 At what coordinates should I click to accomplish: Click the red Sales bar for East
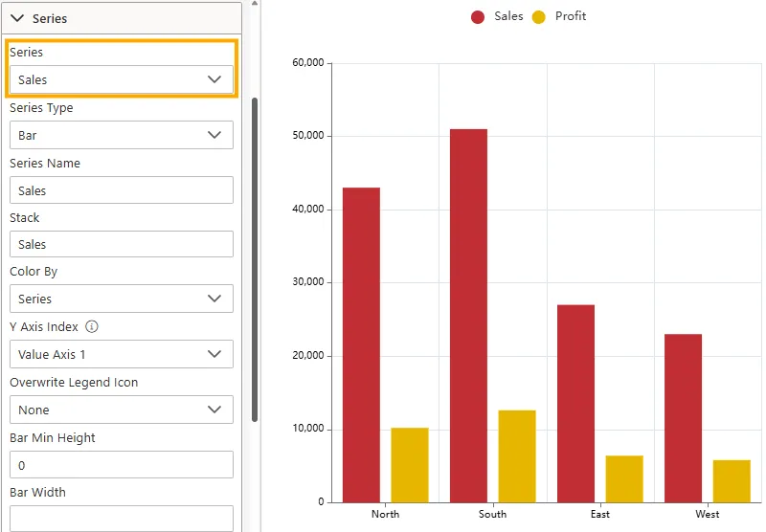575,404
